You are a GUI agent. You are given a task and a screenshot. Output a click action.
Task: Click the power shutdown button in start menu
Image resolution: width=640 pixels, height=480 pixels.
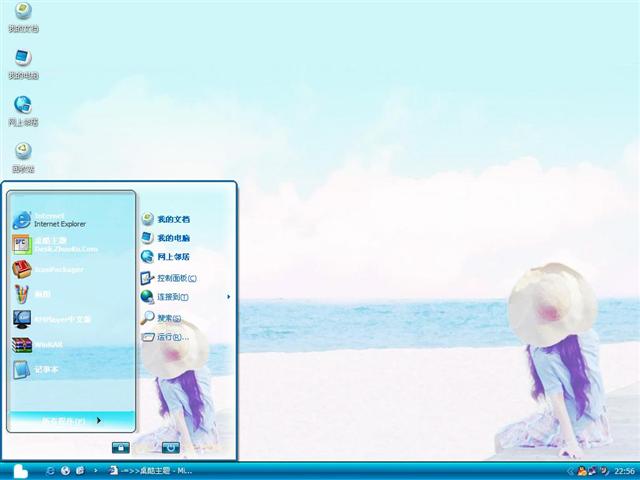point(171,447)
